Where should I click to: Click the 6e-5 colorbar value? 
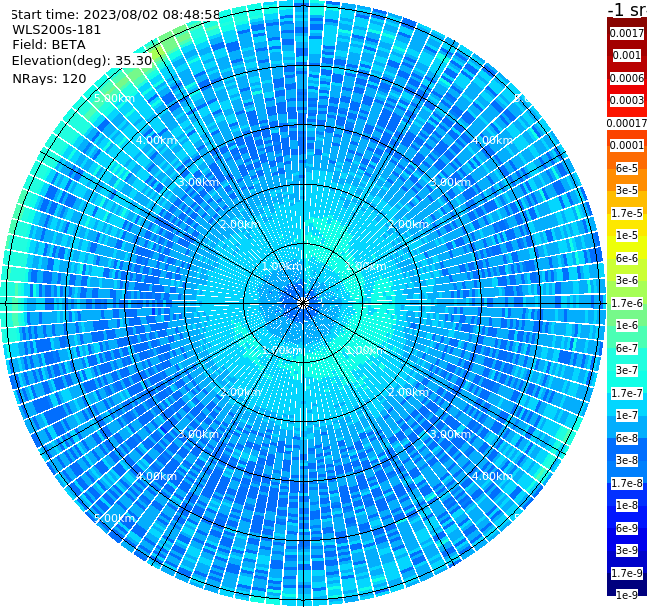(627, 168)
